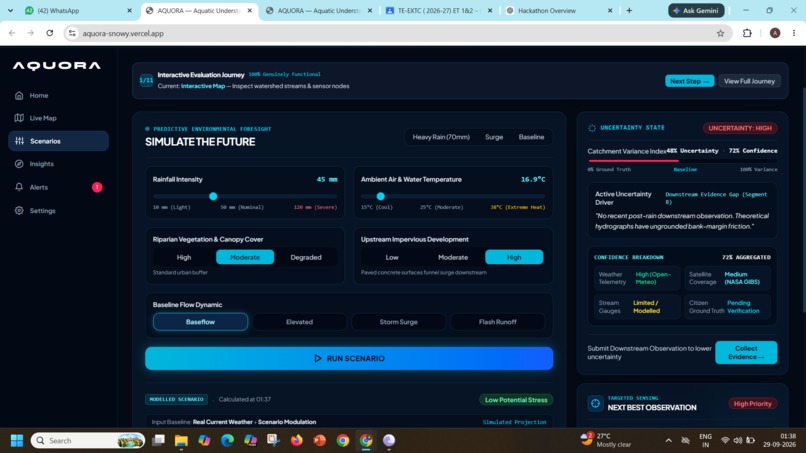Open the Live Map page
The height and width of the screenshot is (453, 806).
(x=58, y=118)
